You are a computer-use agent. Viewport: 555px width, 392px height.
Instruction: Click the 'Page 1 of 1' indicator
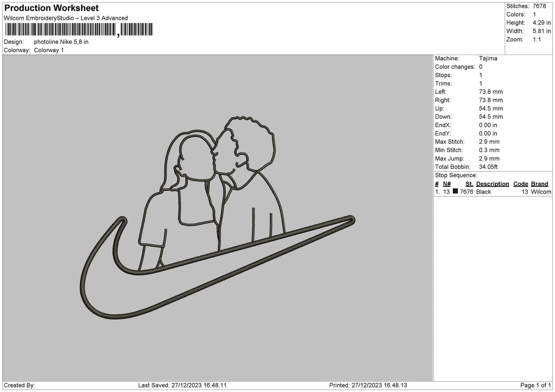[536, 386]
